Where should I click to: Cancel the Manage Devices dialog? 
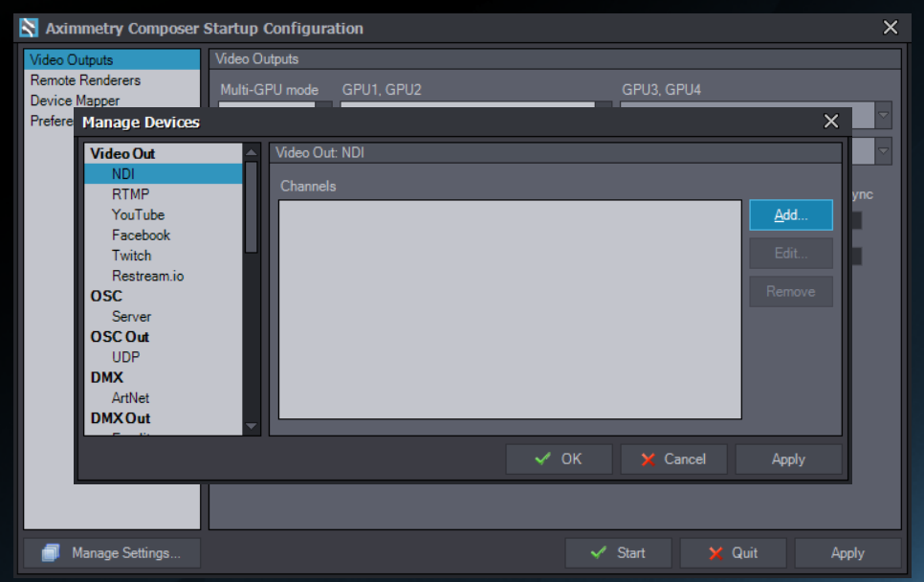[x=673, y=459]
